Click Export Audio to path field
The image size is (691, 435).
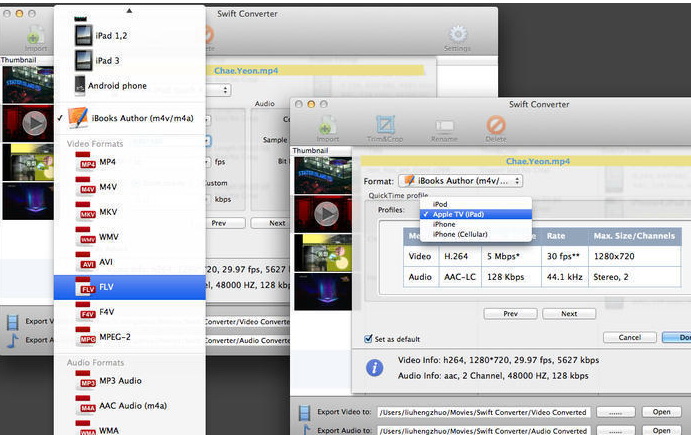click(x=483, y=431)
